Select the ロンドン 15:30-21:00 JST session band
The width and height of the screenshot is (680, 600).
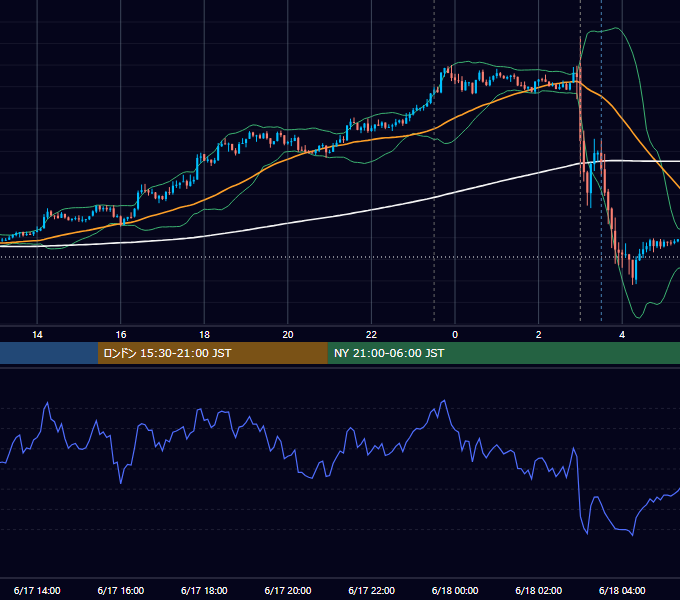[212, 353]
